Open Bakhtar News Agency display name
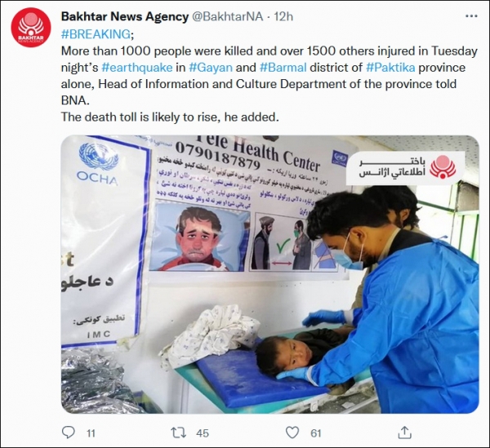Screen dimensions: 490x448 pyautogui.click(x=125, y=16)
